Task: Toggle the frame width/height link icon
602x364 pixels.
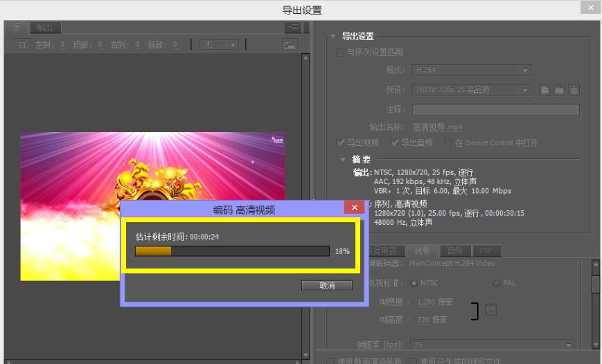Action: point(490,310)
